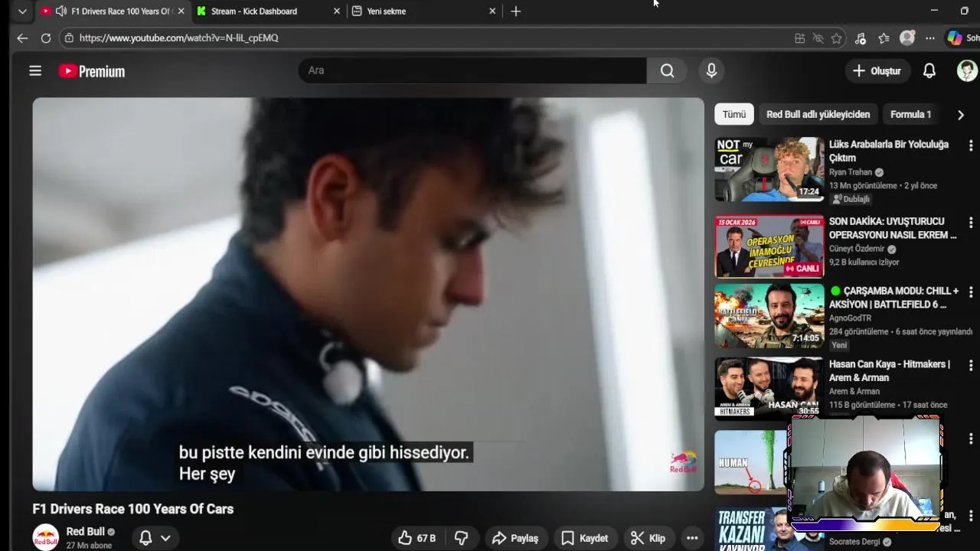The image size is (980, 551).
Task: Open the browser profile icon
Action: [907, 37]
